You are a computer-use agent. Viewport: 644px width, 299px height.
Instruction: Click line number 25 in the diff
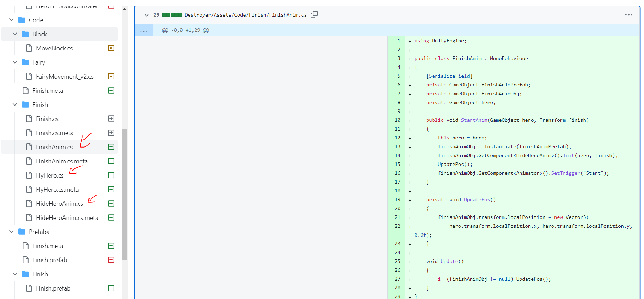click(397, 261)
